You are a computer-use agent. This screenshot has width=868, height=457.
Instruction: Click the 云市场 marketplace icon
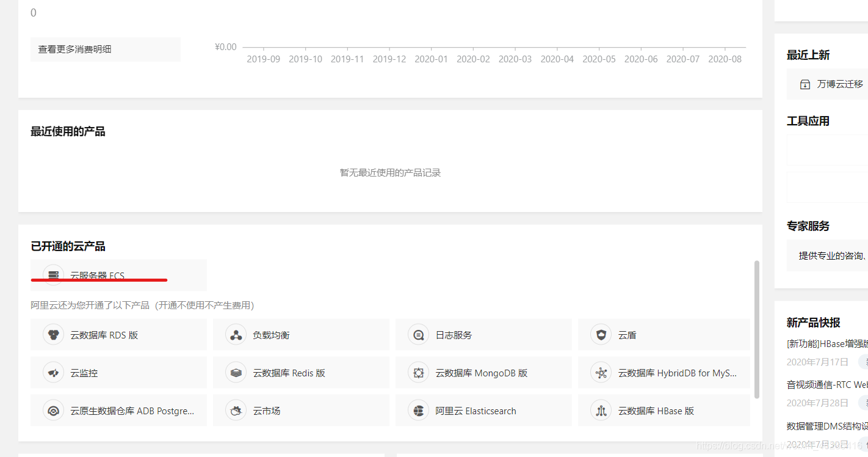pyautogui.click(x=236, y=411)
